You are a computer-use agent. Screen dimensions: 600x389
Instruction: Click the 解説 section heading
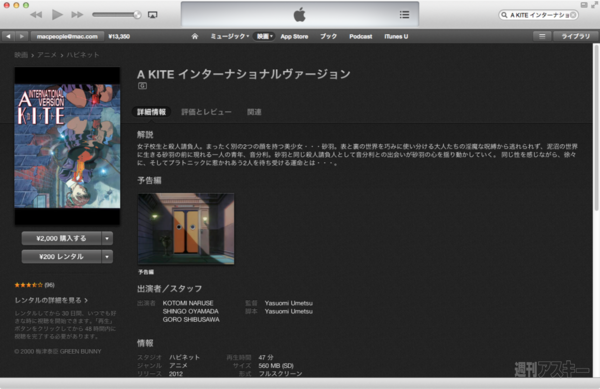[x=145, y=135]
